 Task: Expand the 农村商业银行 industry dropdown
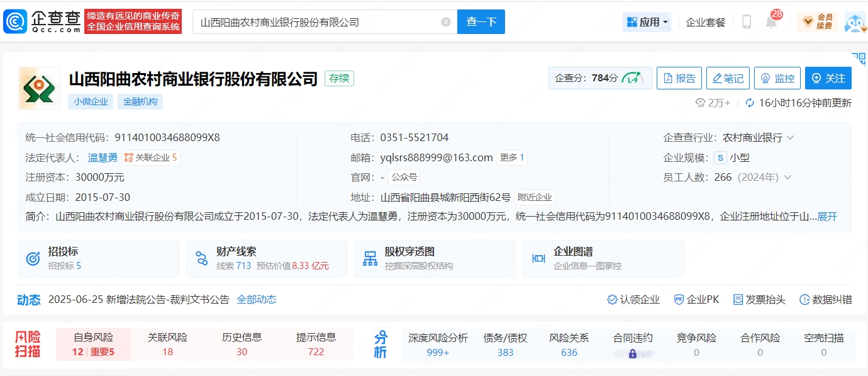[x=790, y=137]
